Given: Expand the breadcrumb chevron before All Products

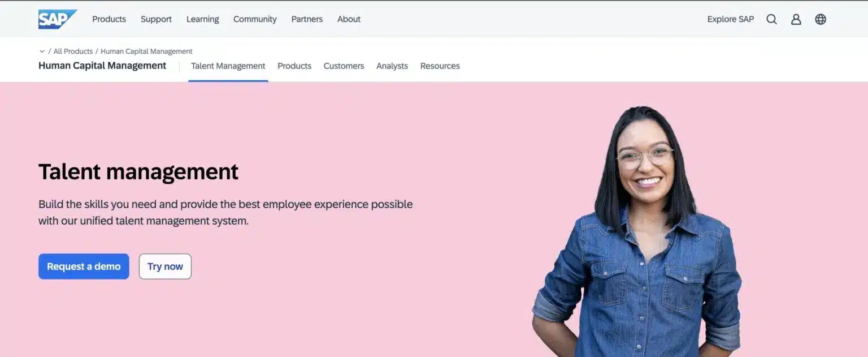Looking at the screenshot, I should [42, 51].
